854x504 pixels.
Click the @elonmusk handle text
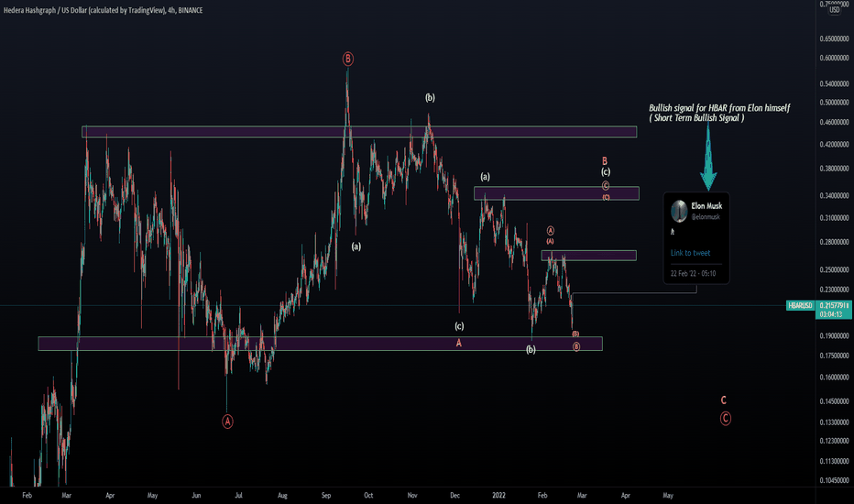coord(706,217)
